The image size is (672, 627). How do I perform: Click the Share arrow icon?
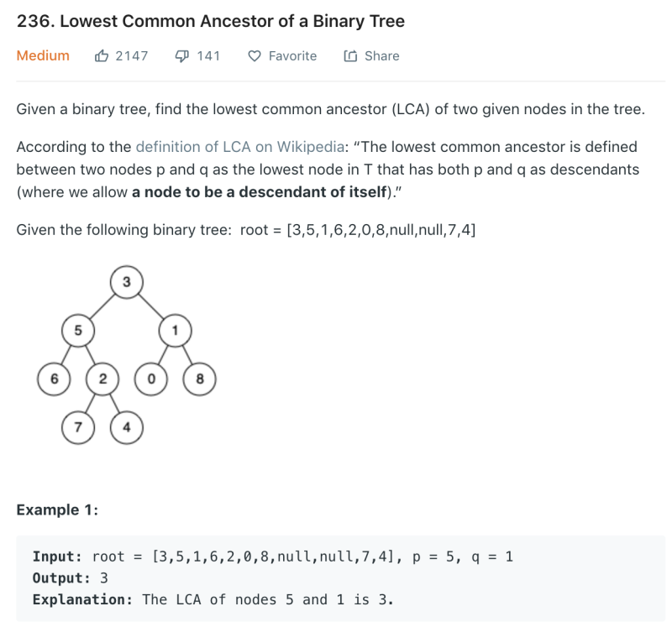click(350, 55)
